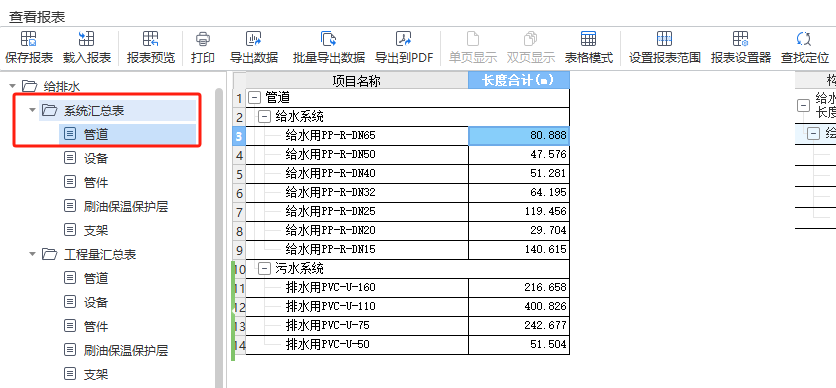Click the left tree panel scrollbar
Image resolution: width=836 pixels, height=388 pixels.
219,237
